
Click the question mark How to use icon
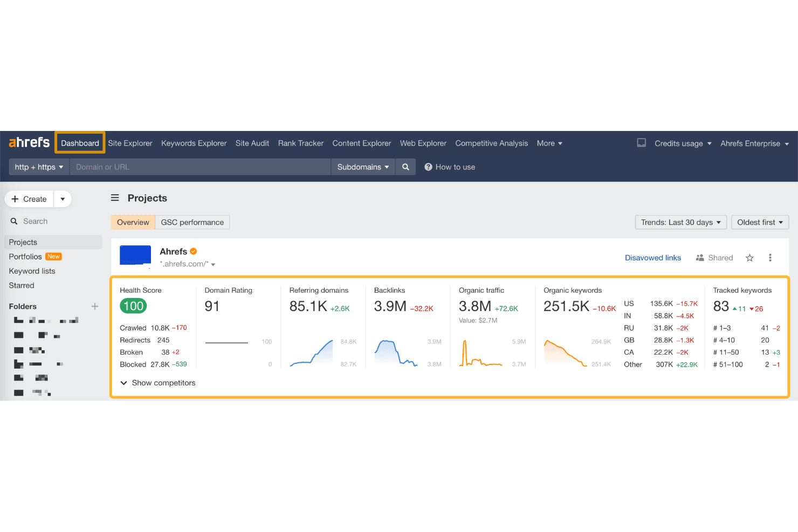tap(428, 167)
